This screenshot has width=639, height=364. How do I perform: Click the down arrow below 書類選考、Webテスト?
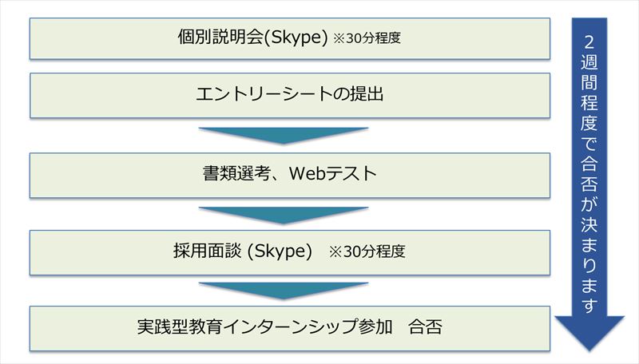click(x=284, y=216)
